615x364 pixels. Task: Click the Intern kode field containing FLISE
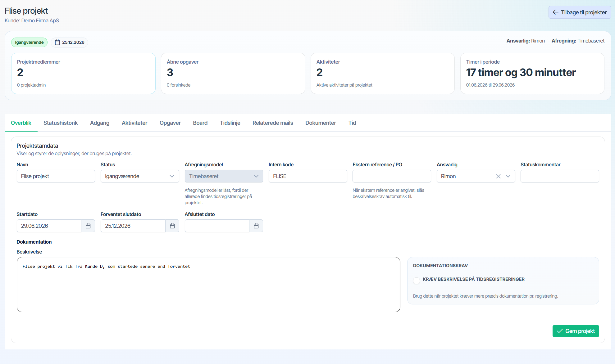point(308,176)
